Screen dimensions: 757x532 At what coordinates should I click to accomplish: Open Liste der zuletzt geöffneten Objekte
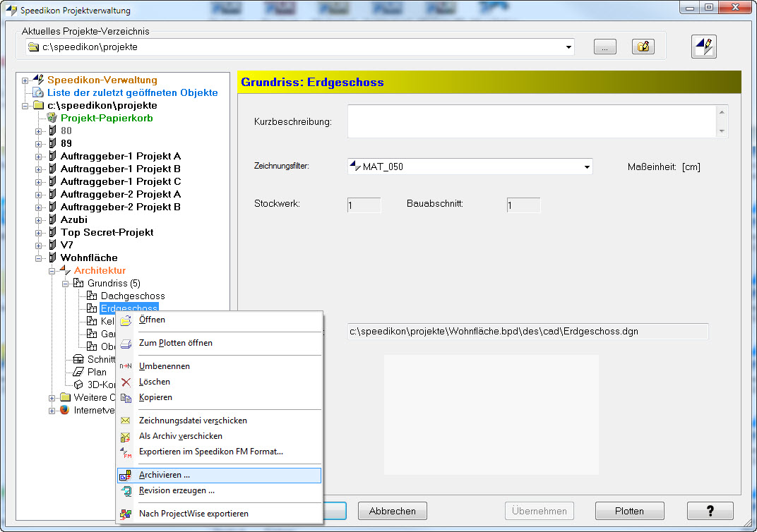pos(132,92)
